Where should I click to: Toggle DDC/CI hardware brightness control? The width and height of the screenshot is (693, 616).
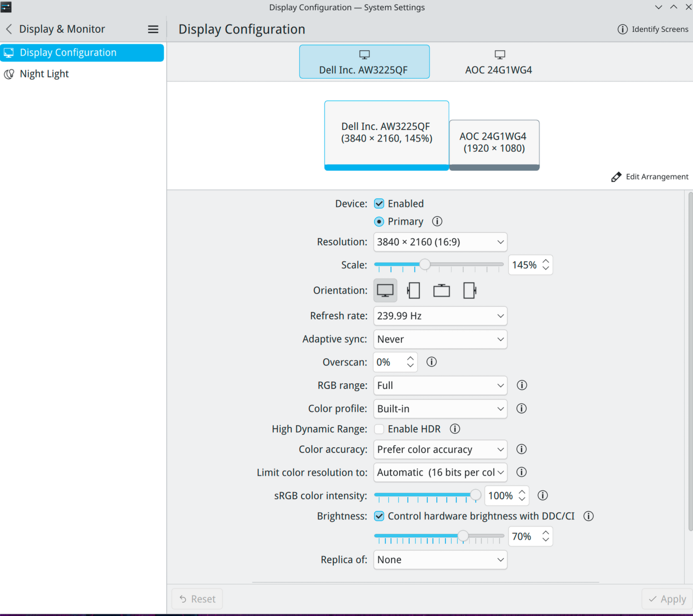pyautogui.click(x=379, y=516)
